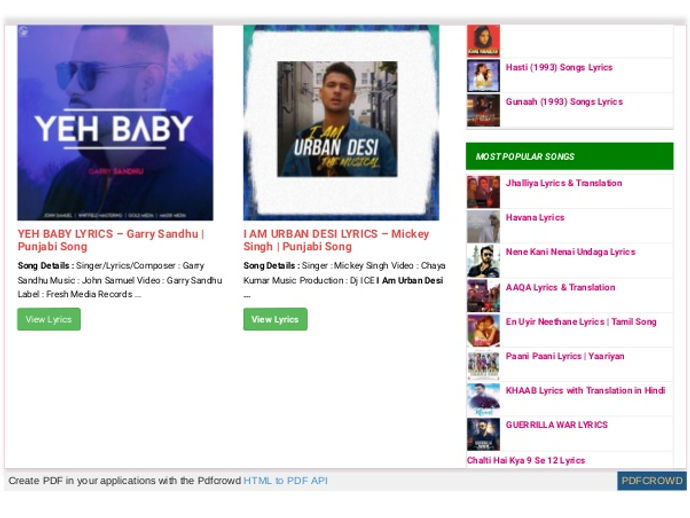Viewport: 690px width, 518px height.
Task: Open AAQA Lyrics & Translation link
Action: 560,287
